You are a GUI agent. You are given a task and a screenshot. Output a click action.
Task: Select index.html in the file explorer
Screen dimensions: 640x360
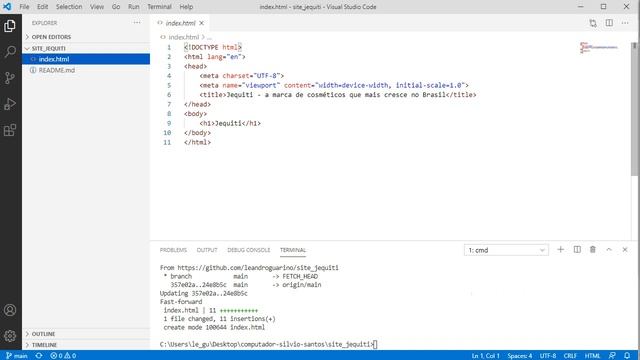(x=86, y=59)
